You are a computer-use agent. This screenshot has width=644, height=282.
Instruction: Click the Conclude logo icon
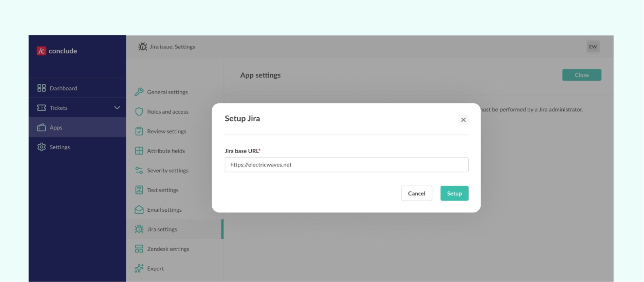[x=41, y=51]
